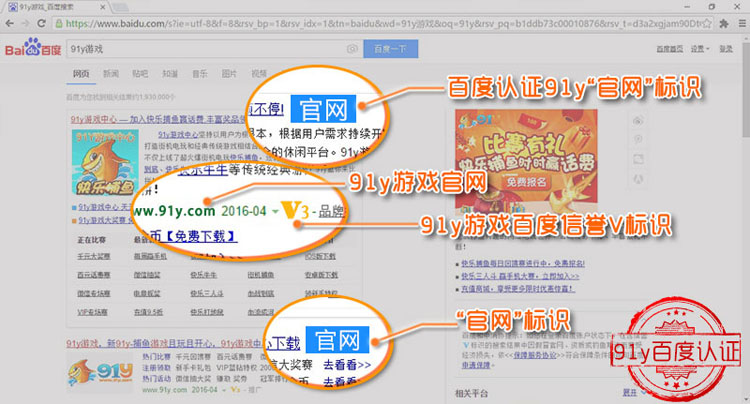Click the 快乐捕鱼 fish thumbnail
Screen dimensions: 750x404
pyautogui.click(x=105, y=163)
